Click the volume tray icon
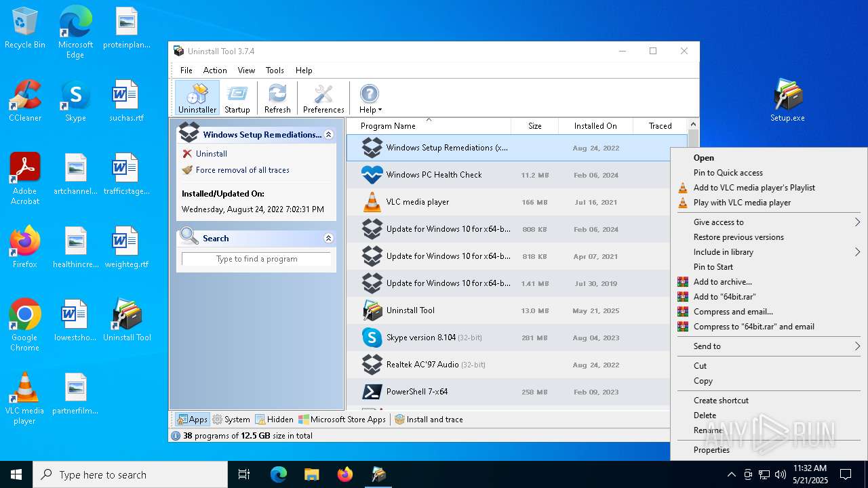 (781, 474)
